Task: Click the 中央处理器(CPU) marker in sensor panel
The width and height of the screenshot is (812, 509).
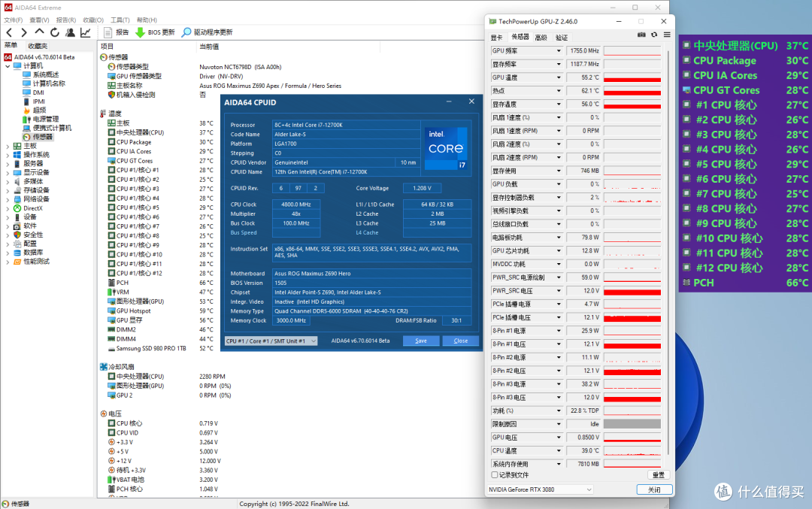Action: click(686, 45)
